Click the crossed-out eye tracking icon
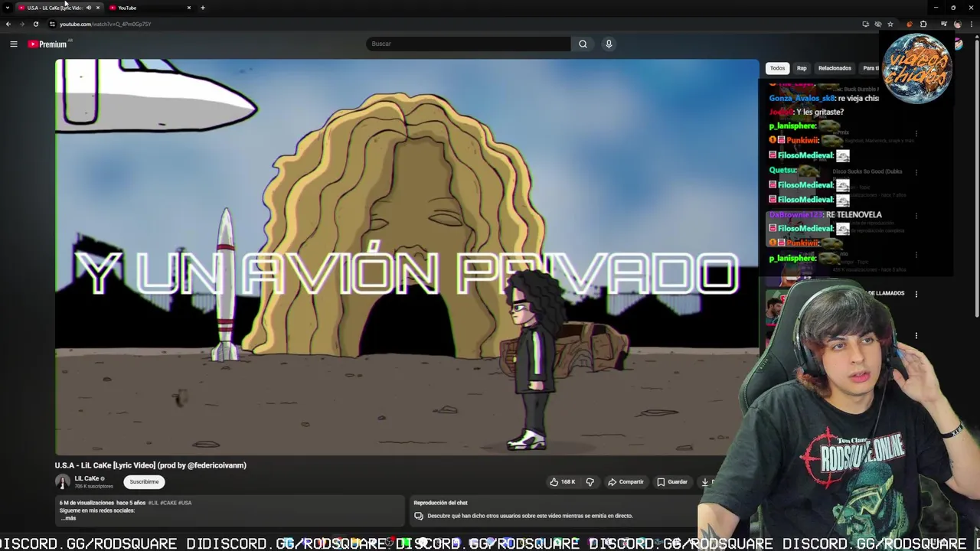Viewport: 980px width, 551px height. coord(878,24)
